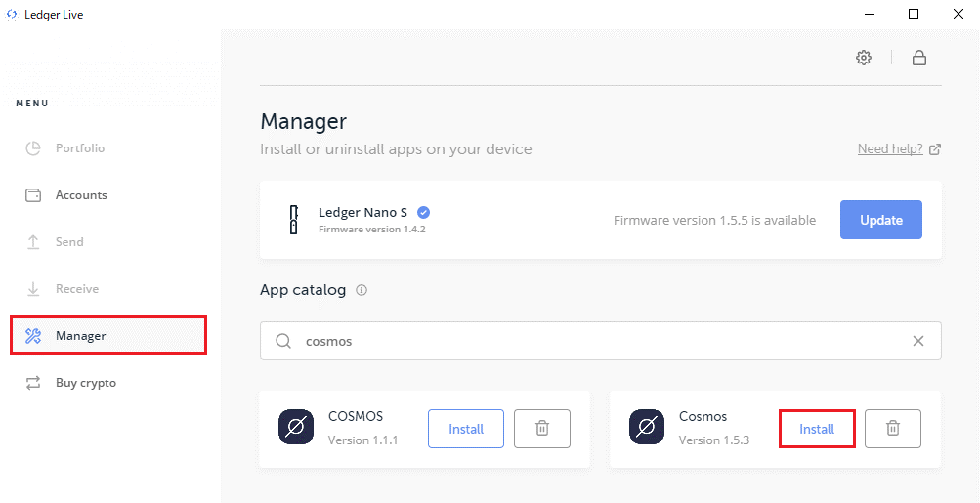Open the Receive section

[76, 289]
